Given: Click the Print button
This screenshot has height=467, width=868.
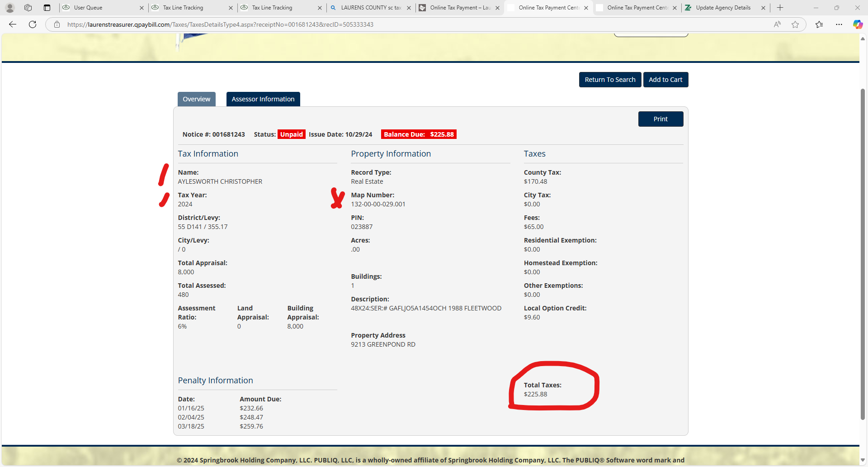Looking at the screenshot, I should point(660,119).
